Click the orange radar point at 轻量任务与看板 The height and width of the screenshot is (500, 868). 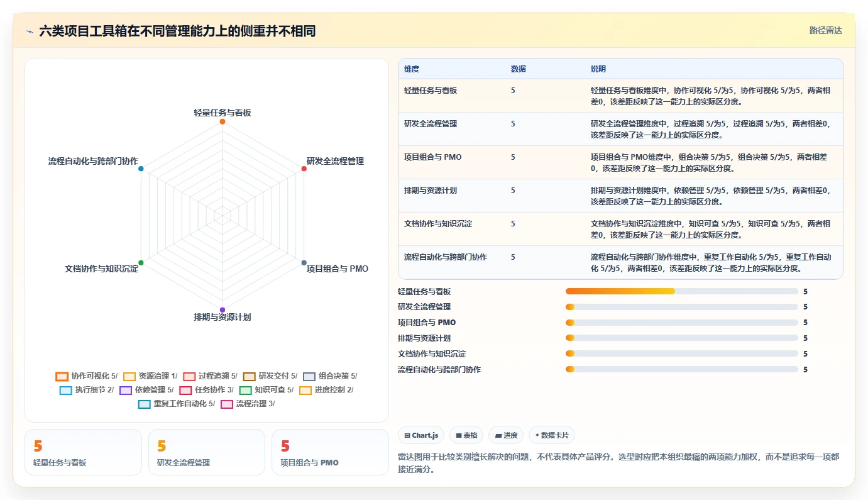(222, 121)
